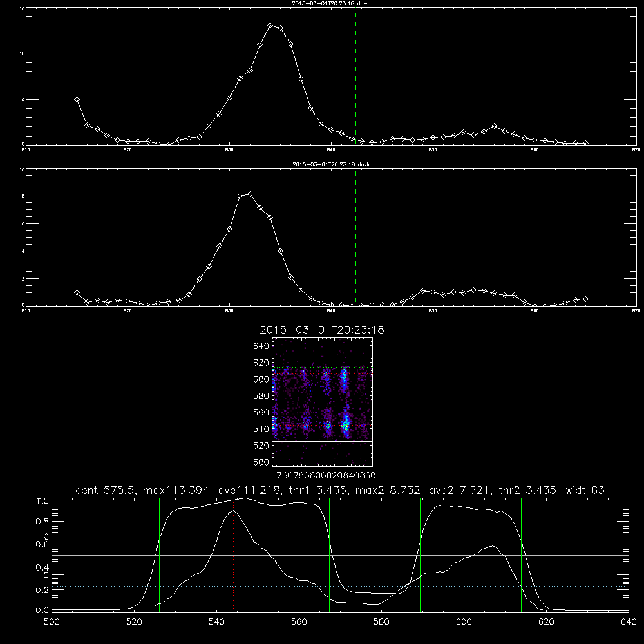Click the 'thr2 3.435' statistic text

529,490
